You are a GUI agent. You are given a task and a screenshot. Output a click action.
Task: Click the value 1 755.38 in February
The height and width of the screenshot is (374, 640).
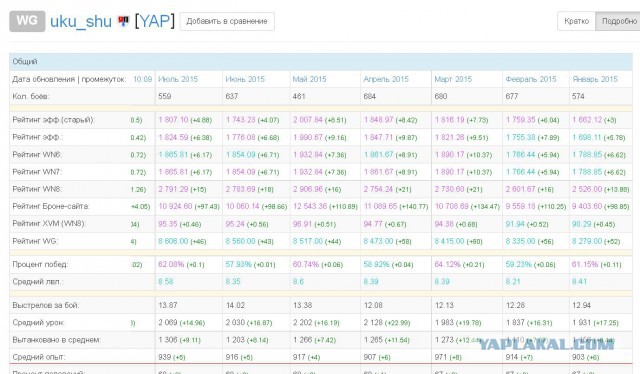tap(520, 137)
